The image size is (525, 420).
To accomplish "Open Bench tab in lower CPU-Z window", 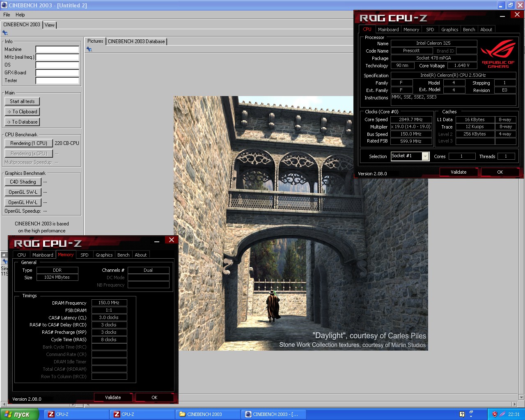I will point(124,255).
